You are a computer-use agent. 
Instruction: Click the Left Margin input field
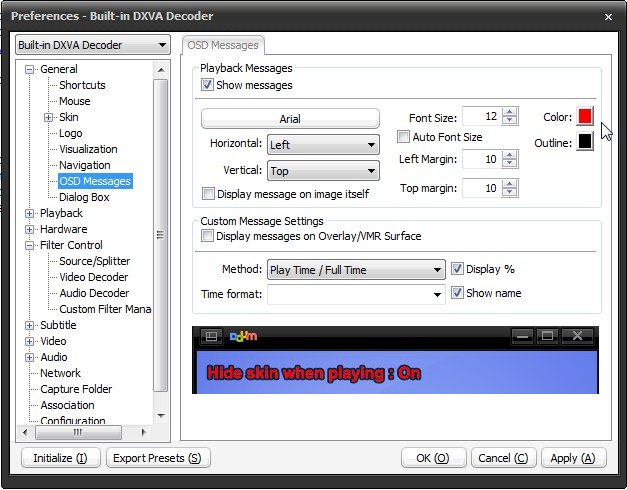click(482, 159)
